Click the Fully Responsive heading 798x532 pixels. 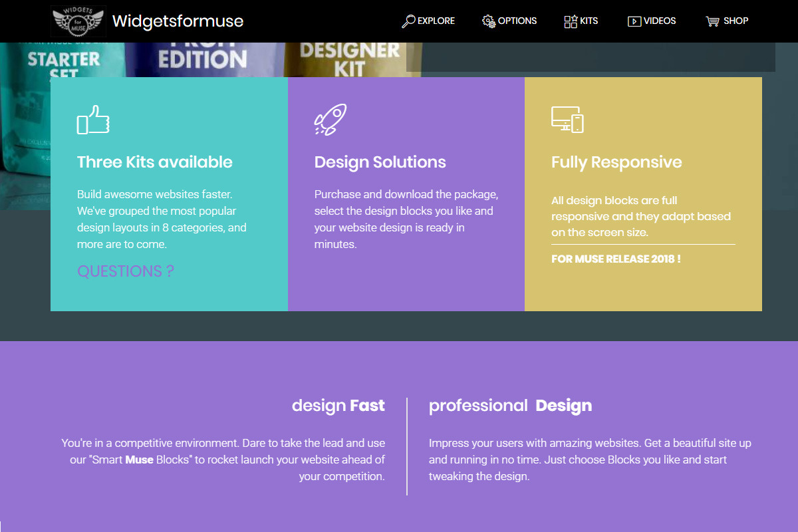[616, 162]
